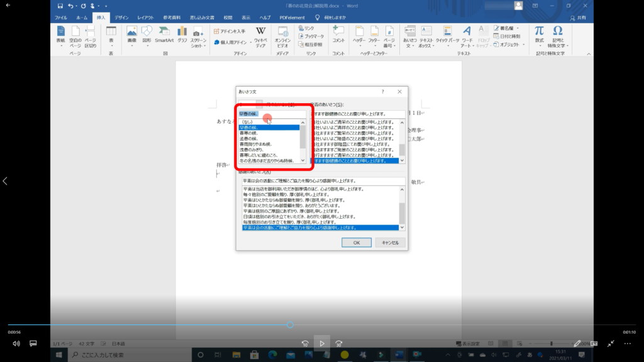Click the SmartArt icon in ribbon
The height and width of the screenshot is (362, 644).
[x=164, y=34]
